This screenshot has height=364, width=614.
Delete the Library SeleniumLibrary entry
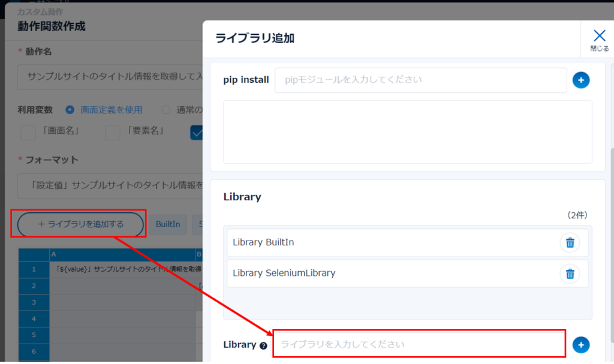[570, 273]
